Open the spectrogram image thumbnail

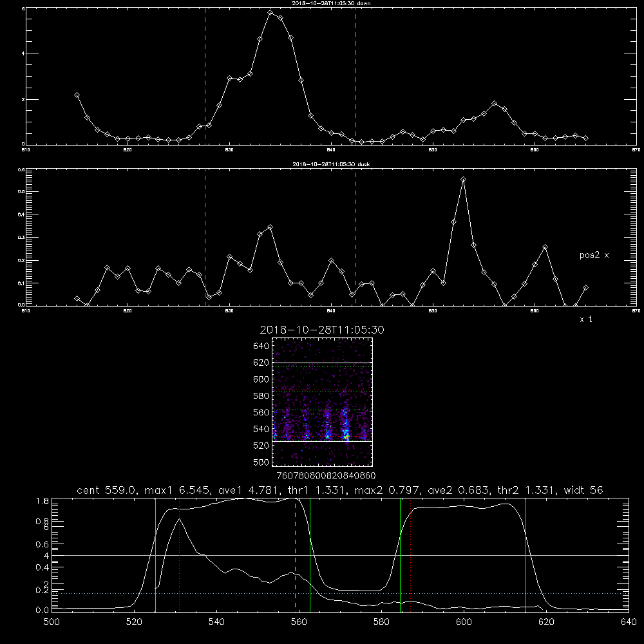(322, 402)
